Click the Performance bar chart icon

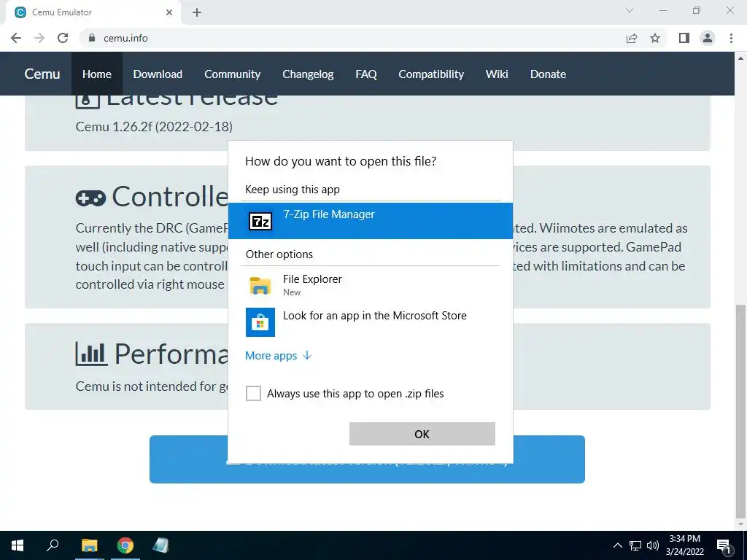coord(91,354)
